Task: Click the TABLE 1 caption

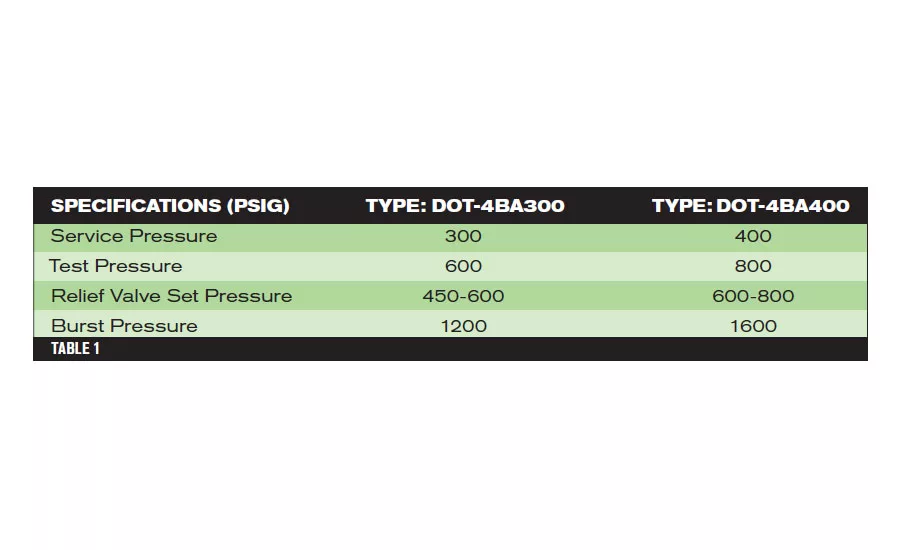Action: tap(75, 348)
